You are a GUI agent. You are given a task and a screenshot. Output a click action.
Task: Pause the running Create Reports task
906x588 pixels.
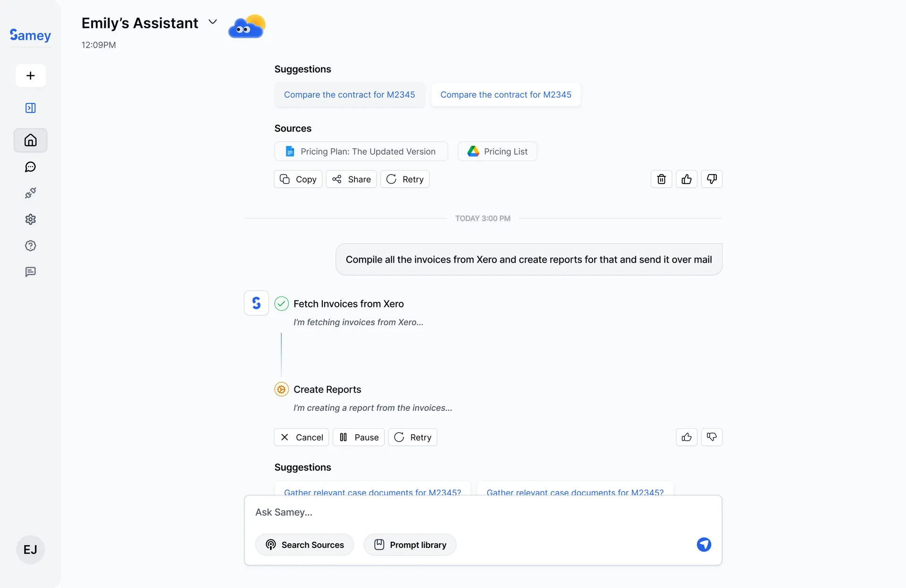(359, 437)
